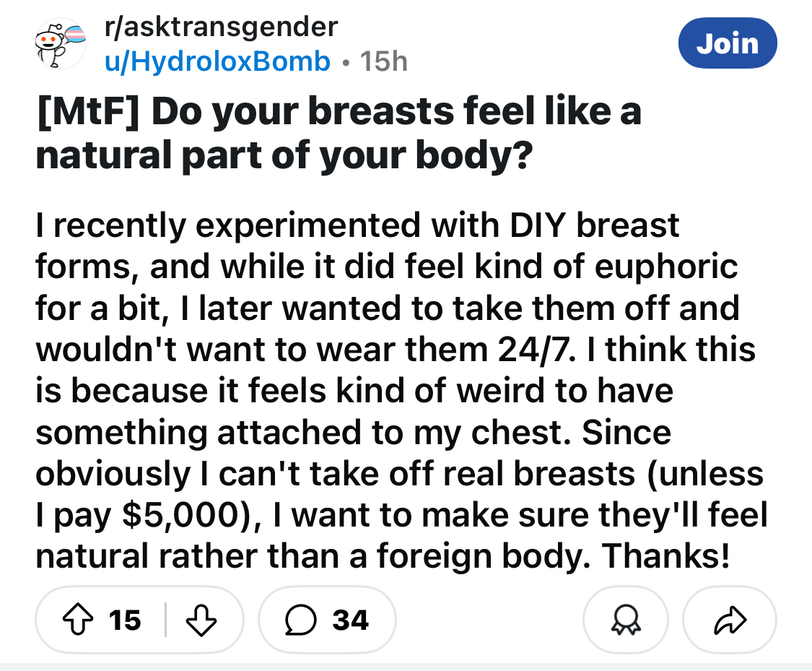Join the r/asktransgender community
Viewport: 812px width, 671px height.
pyautogui.click(x=728, y=43)
